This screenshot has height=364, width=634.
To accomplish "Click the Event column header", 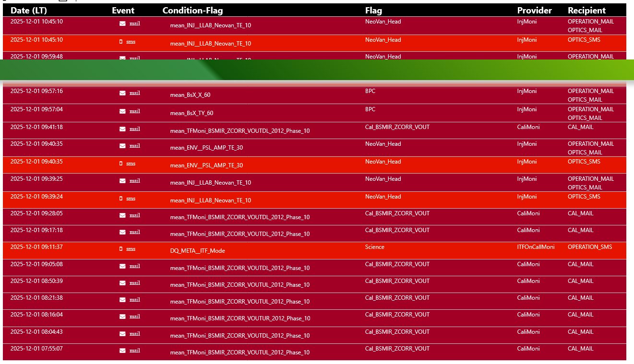I will 123,11.
